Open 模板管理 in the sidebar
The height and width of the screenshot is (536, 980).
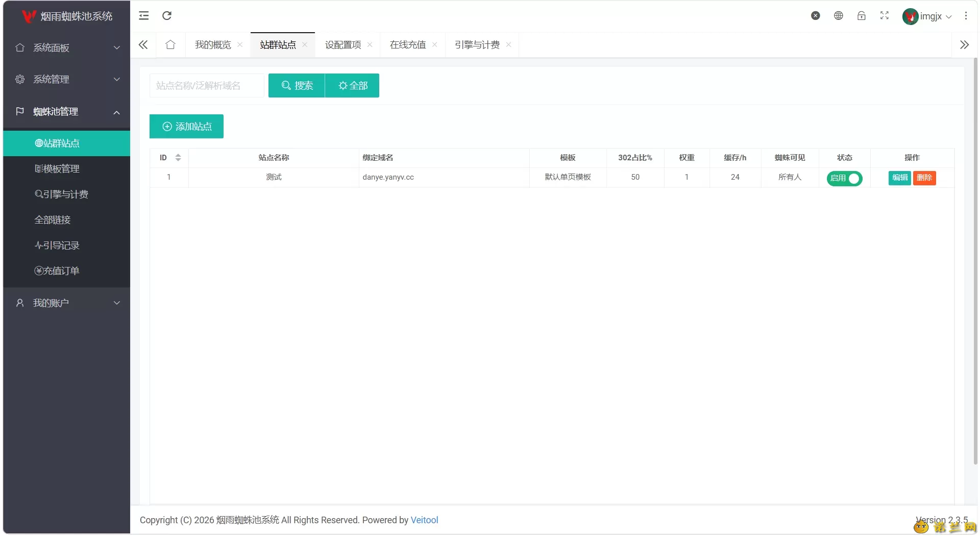tap(67, 169)
